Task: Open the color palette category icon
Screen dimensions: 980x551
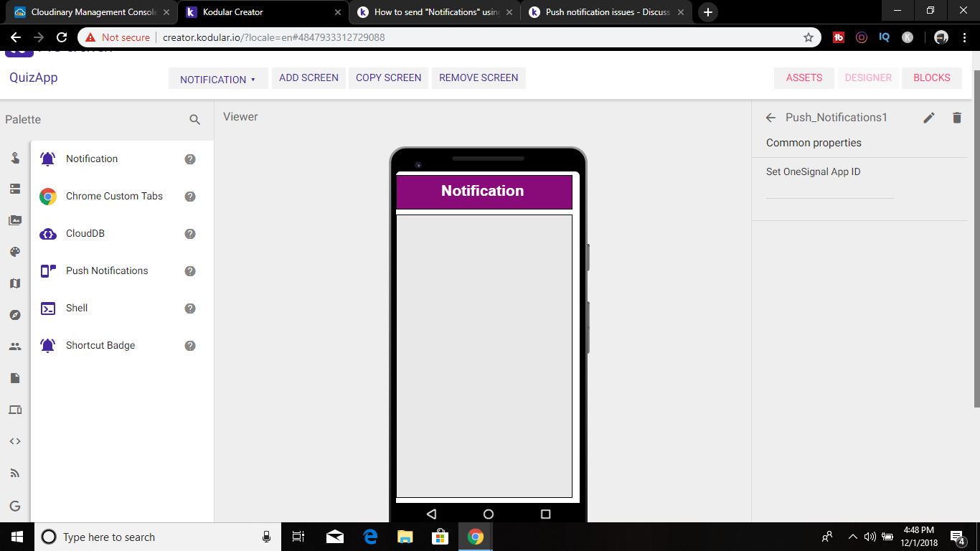Action: tap(15, 252)
